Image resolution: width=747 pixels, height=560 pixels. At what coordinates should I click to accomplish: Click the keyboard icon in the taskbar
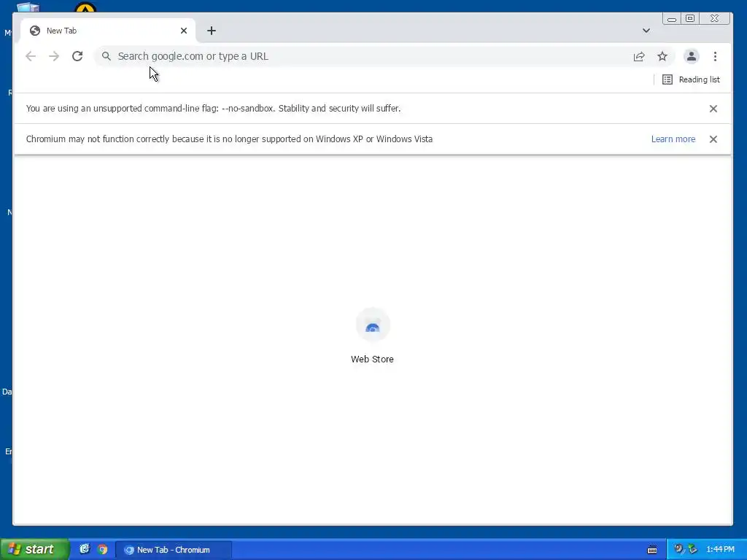click(652, 550)
